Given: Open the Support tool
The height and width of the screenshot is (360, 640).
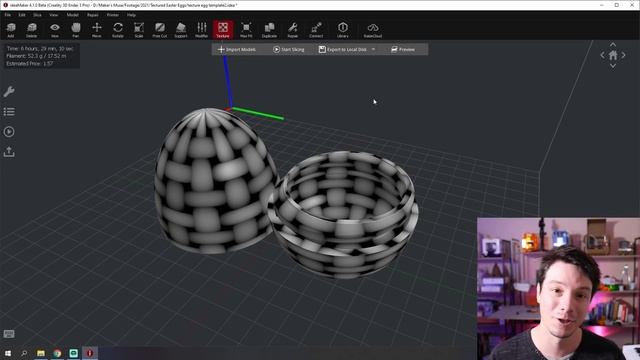Looking at the screenshot, I should pyautogui.click(x=181, y=30).
